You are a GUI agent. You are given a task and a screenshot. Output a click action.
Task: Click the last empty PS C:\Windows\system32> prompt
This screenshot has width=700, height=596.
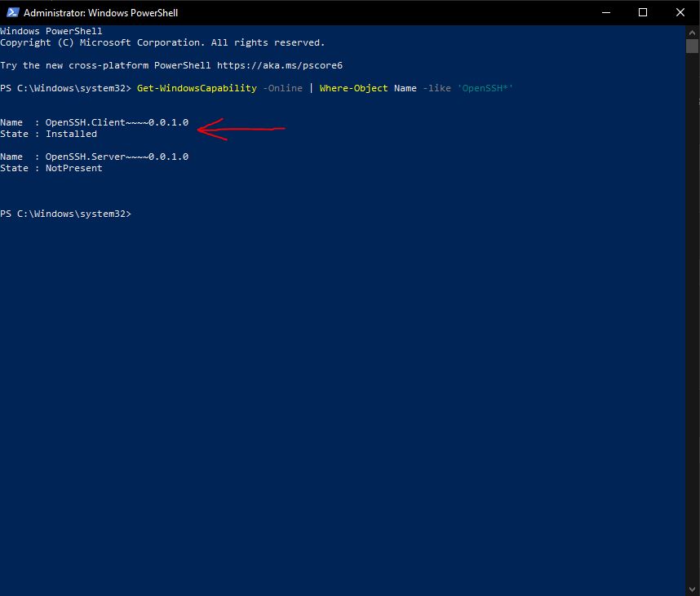(65, 214)
